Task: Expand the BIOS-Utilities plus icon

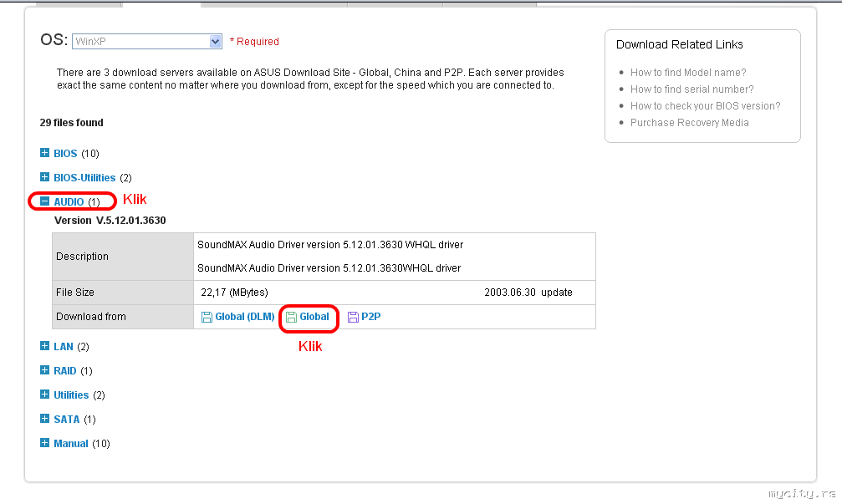Action: (x=44, y=177)
